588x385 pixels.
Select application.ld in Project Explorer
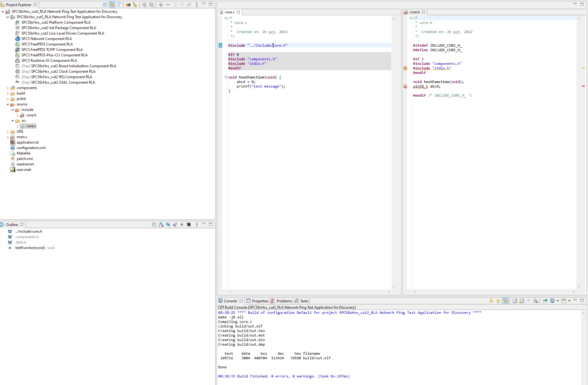point(27,142)
